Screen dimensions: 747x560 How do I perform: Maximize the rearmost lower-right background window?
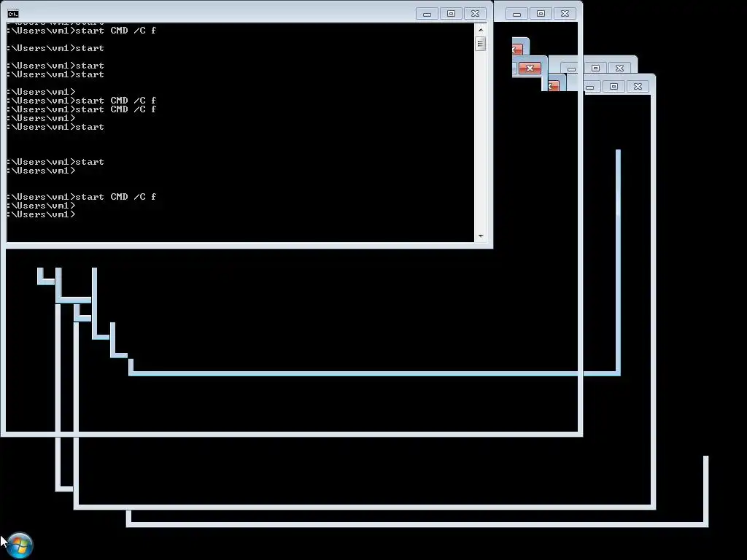[x=614, y=87]
